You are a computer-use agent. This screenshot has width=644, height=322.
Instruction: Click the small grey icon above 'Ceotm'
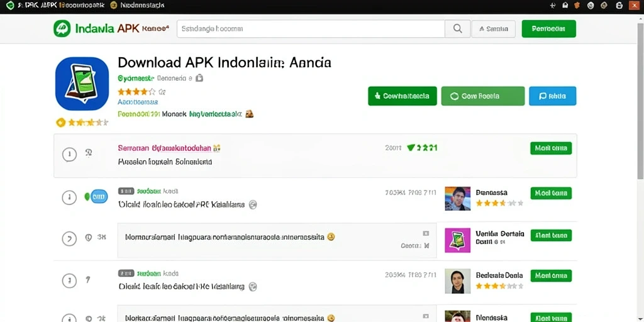pos(426,233)
